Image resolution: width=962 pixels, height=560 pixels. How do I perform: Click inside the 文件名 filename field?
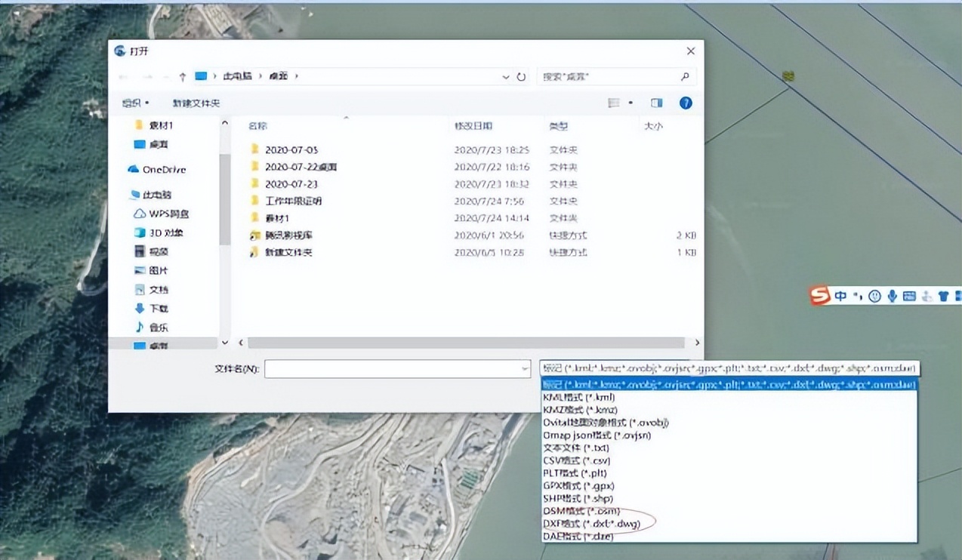click(396, 368)
